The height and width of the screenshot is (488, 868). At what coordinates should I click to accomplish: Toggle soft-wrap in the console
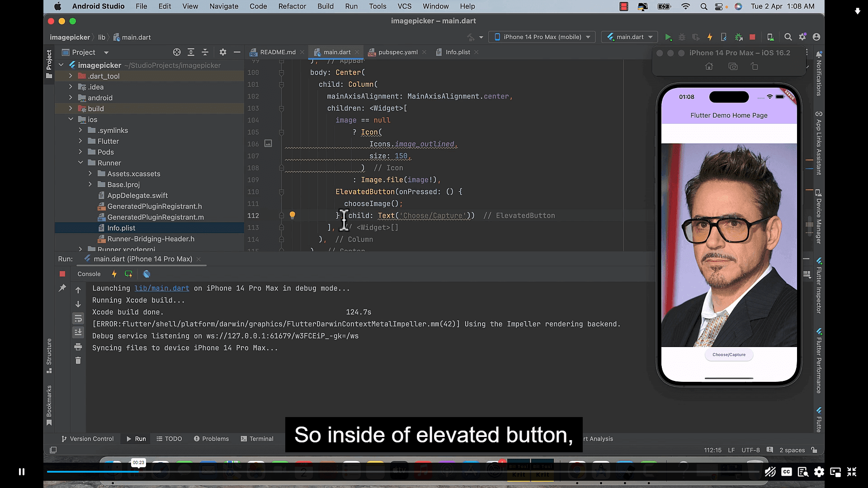(x=78, y=319)
